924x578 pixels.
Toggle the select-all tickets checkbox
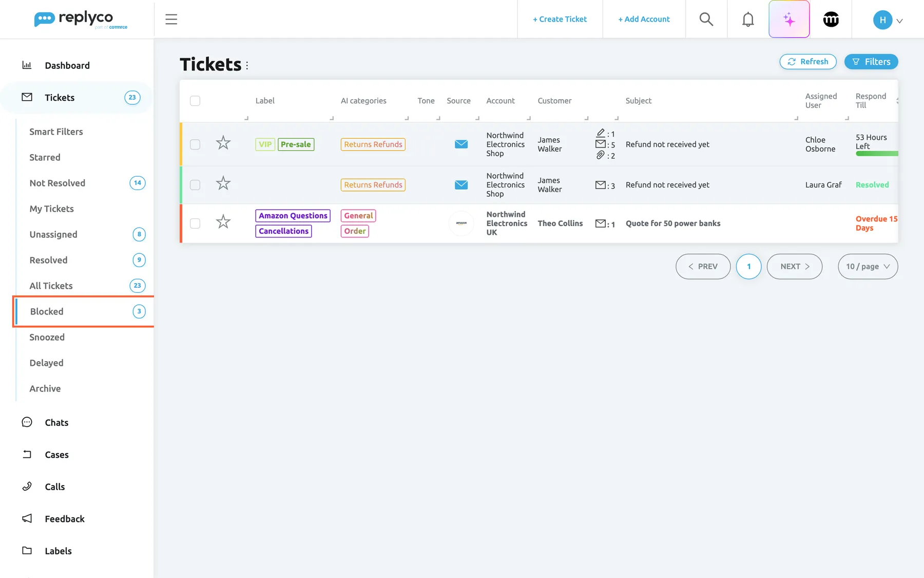click(x=195, y=101)
